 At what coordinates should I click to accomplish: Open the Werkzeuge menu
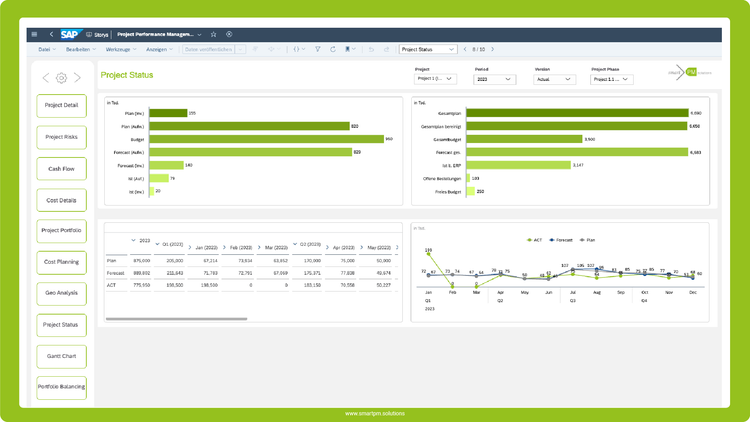click(x=121, y=49)
